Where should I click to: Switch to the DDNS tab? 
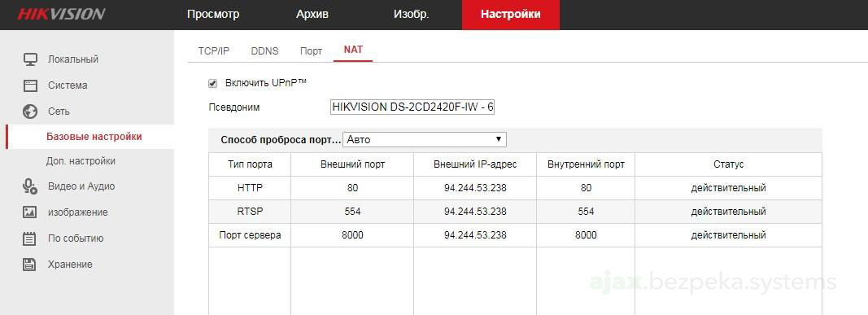coord(264,51)
